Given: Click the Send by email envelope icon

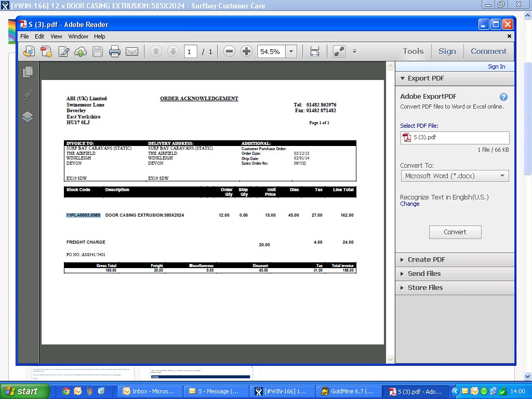Looking at the screenshot, I should tap(132, 51).
